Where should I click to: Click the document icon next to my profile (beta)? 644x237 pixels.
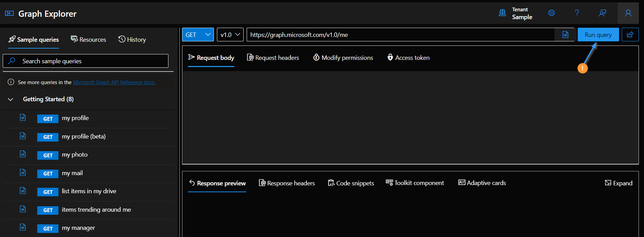(x=23, y=136)
